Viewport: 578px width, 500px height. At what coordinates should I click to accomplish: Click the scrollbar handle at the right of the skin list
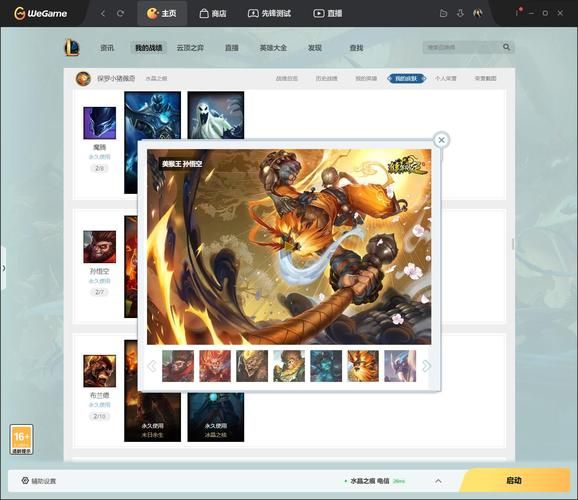tap(512, 244)
